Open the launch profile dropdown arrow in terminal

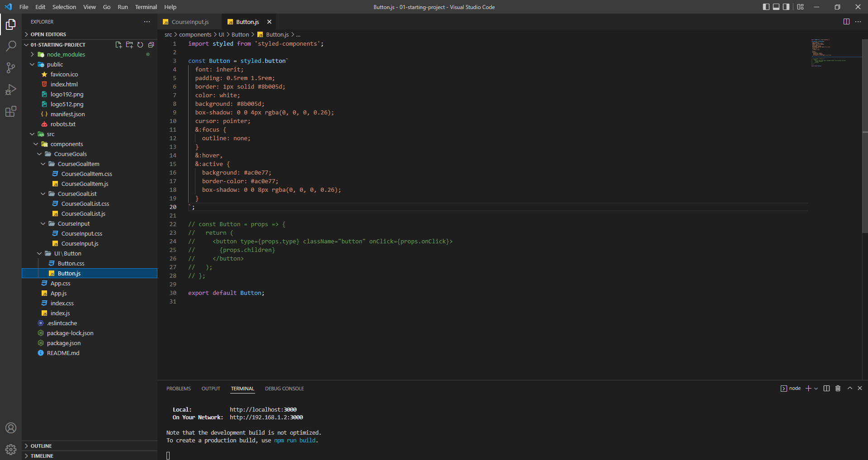click(x=816, y=389)
